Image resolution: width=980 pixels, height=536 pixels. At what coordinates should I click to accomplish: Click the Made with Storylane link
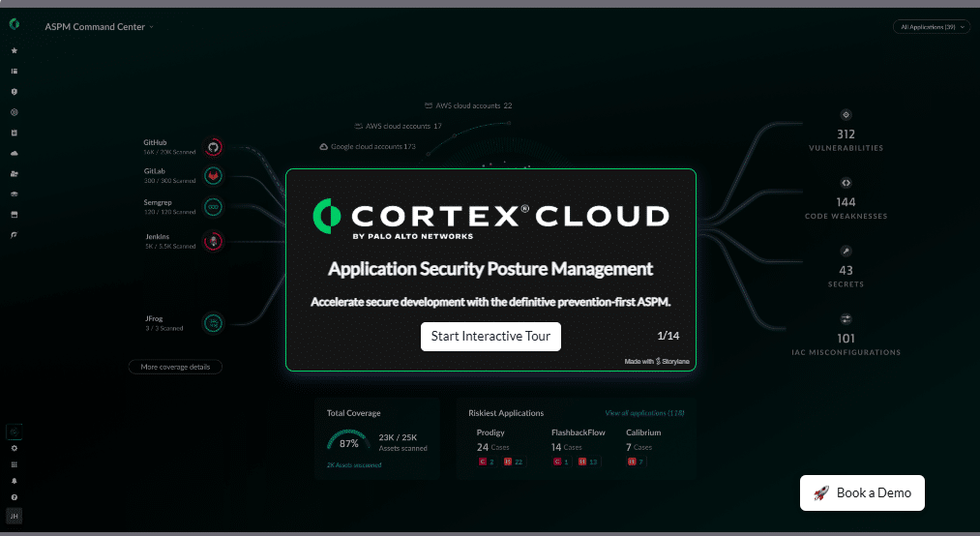point(656,362)
